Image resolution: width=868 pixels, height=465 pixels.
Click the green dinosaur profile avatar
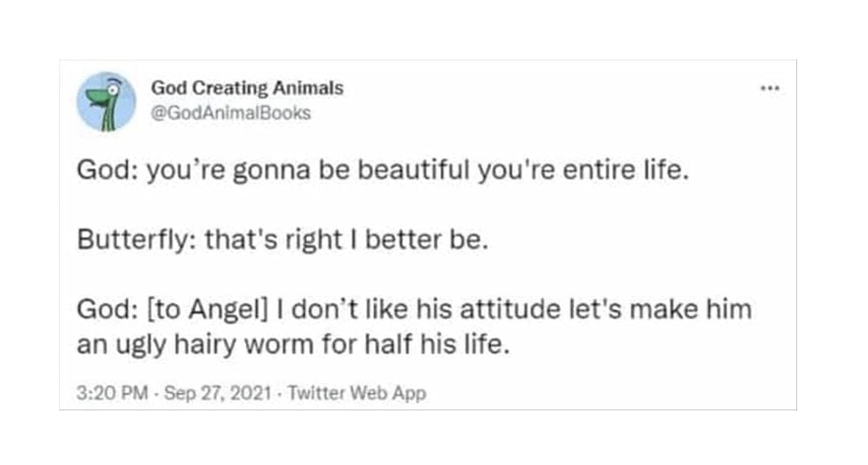106,101
